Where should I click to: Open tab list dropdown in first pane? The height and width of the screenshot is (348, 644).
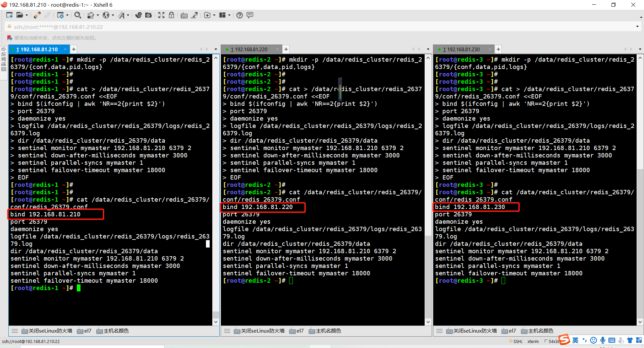[216, 49]
